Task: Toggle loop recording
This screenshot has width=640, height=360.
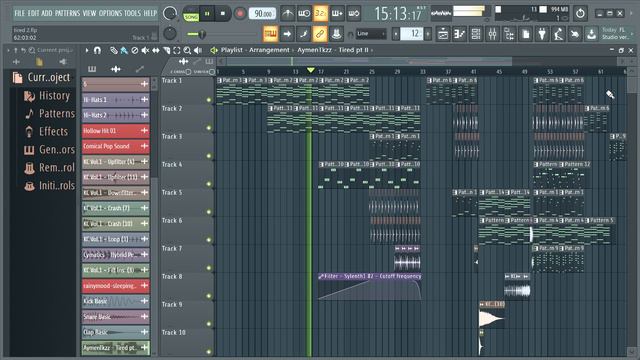Action: (354, 13)
